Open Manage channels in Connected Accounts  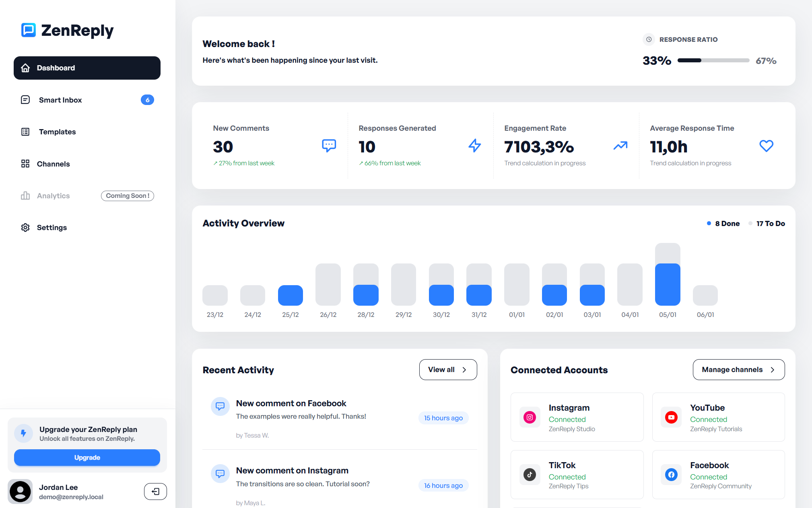coord(739,369)
